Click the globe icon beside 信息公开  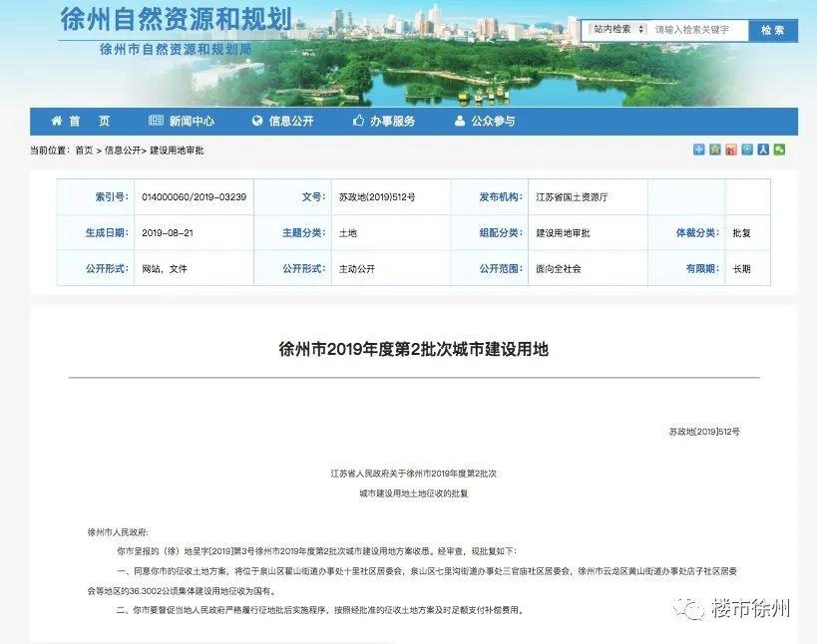[257, 121]
